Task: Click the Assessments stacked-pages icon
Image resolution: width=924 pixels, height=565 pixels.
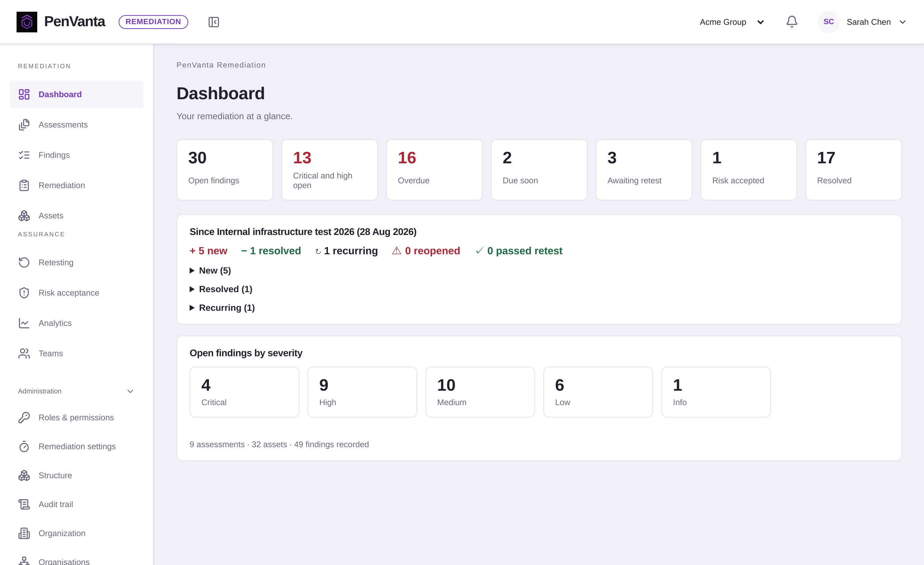Action: (x=24, y=125)
